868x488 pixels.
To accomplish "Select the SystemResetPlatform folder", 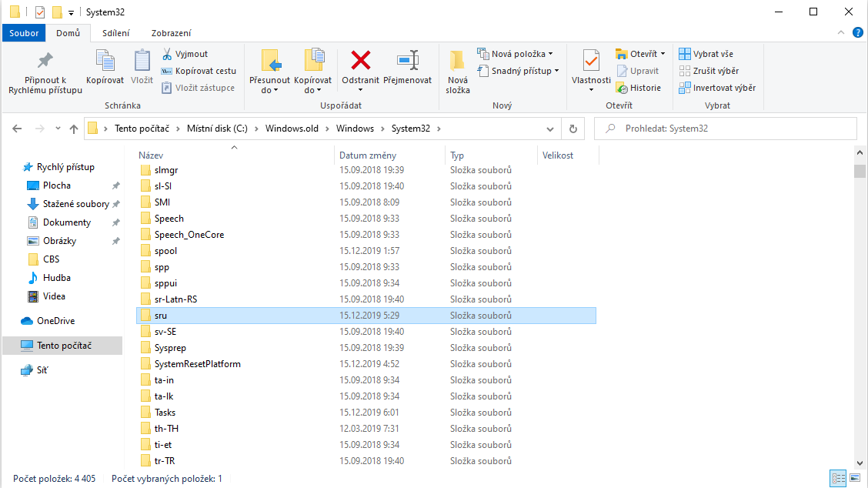I will click(366, 364).
